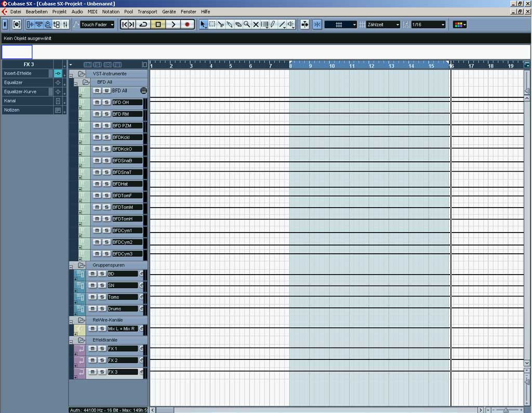This screenshot has width=532, height=413.
Task: Open the MIDI menu
Action: [92, 11]
